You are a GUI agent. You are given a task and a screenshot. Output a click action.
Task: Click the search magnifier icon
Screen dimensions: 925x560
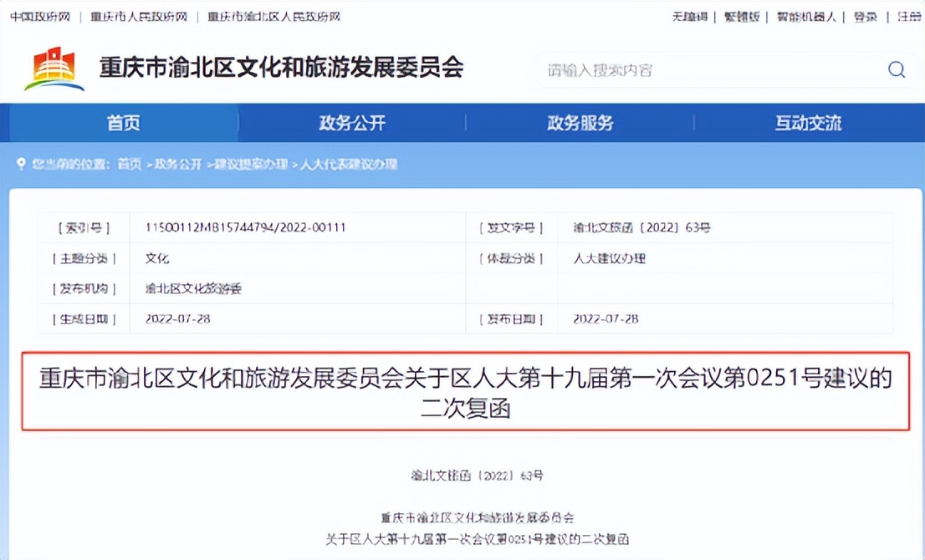pos(896,70)
